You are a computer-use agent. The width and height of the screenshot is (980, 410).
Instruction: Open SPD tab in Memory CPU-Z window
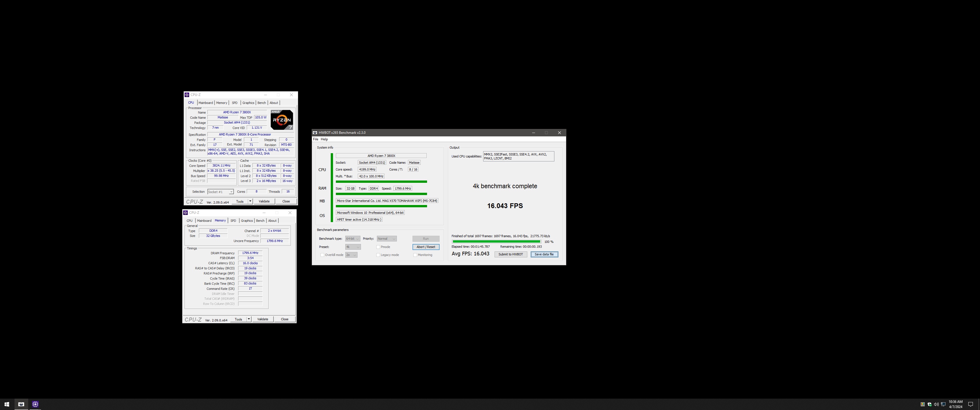pyautogui.click(x=233, y=221)
